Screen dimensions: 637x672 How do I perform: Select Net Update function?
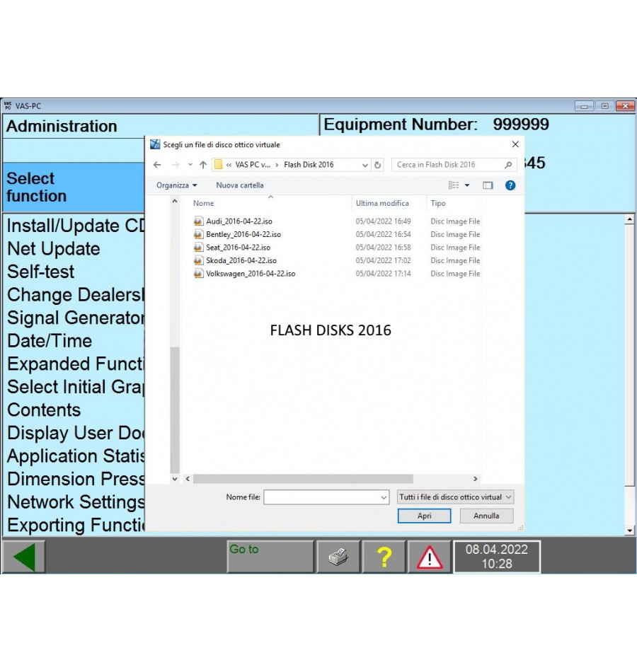54,248
